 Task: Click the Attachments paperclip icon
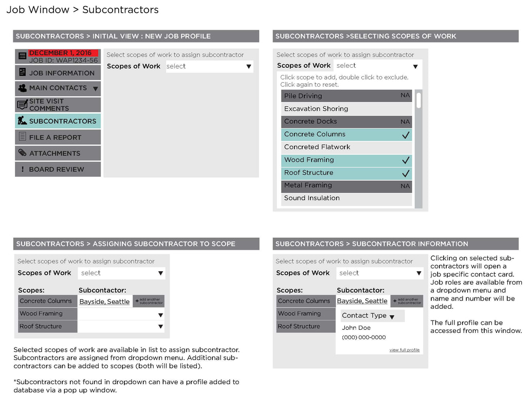22,153
